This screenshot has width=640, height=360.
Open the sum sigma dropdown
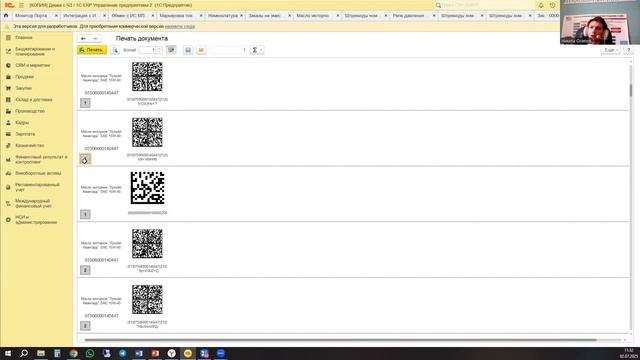click(257, 50)
